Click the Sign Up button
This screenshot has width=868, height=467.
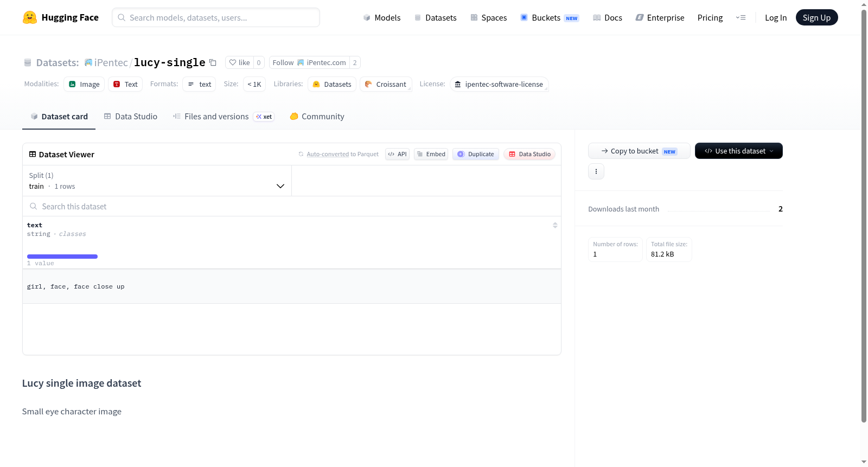click(x=817, y=18)
